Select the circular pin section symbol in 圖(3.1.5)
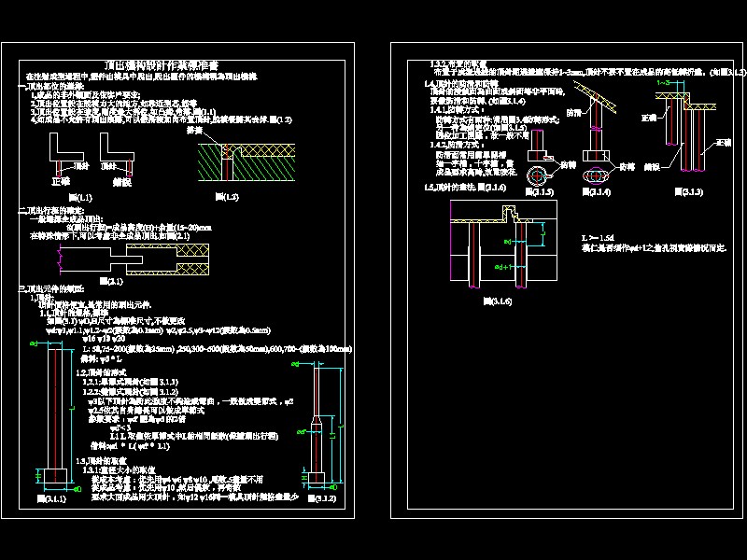 pos(537,175)
